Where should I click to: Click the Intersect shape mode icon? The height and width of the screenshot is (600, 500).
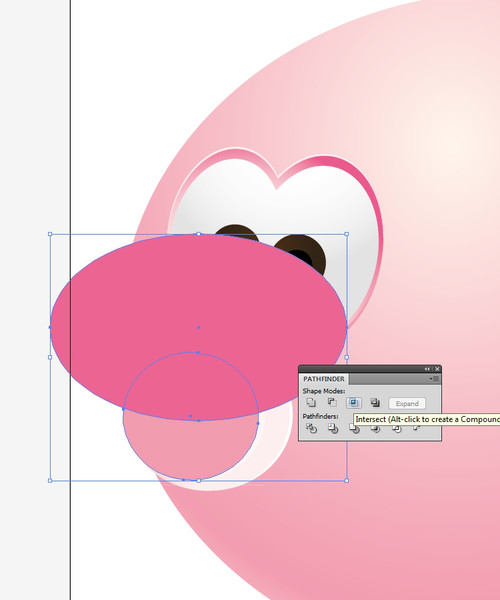click(x=353, y=403)
